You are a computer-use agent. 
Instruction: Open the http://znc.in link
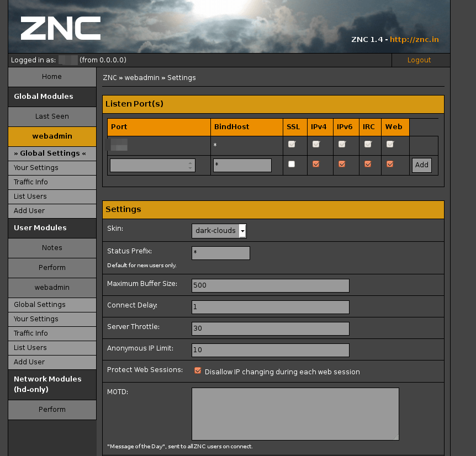[x=414, y=39]
